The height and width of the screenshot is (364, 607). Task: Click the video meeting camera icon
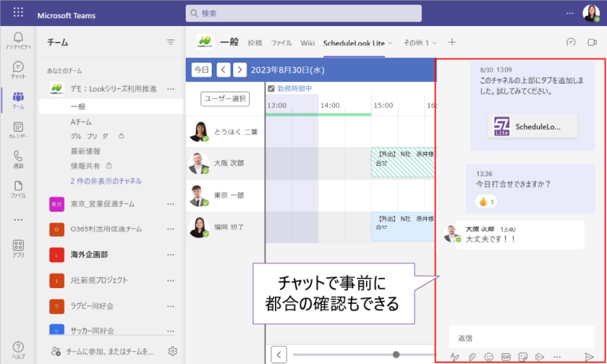[x=590, y=43]
